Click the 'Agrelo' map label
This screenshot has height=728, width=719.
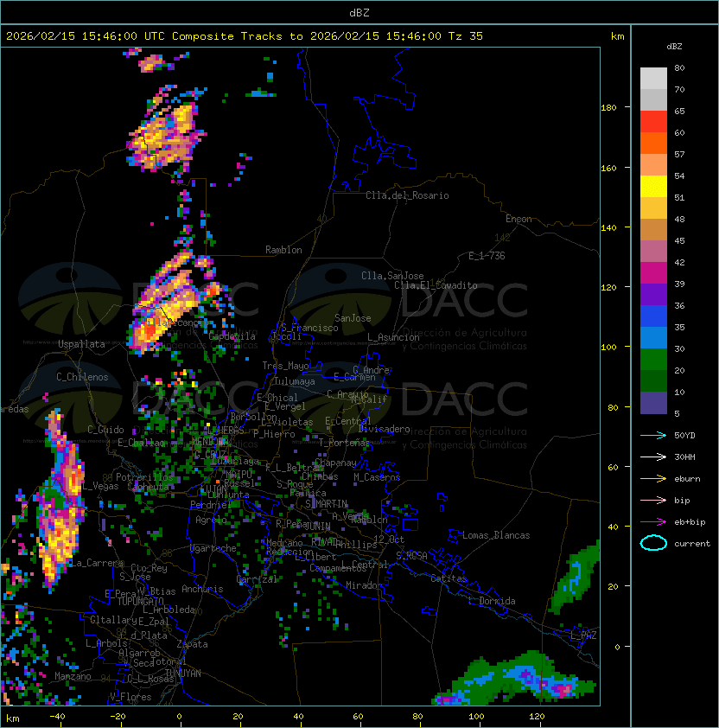[211, 520]
